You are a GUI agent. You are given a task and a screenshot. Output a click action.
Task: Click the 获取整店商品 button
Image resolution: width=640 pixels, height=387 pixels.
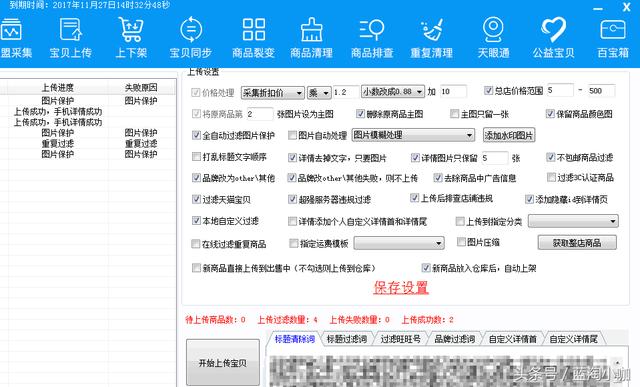577,243
